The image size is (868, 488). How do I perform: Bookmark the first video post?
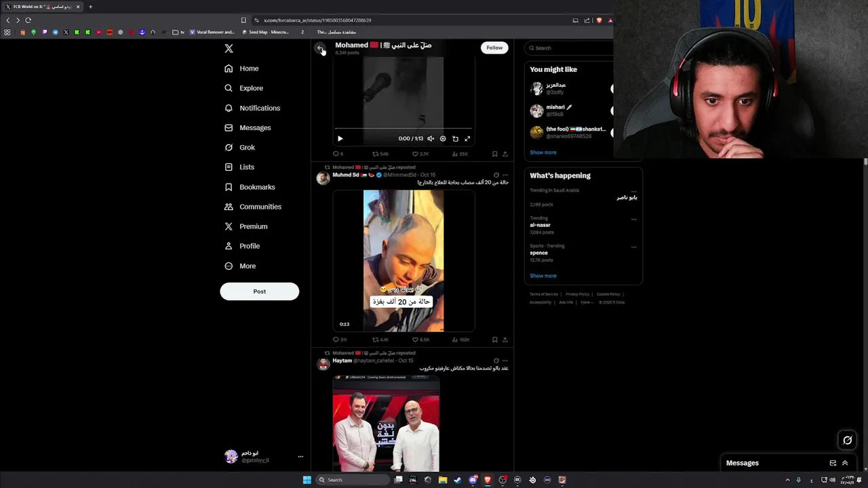click(494, 154)
